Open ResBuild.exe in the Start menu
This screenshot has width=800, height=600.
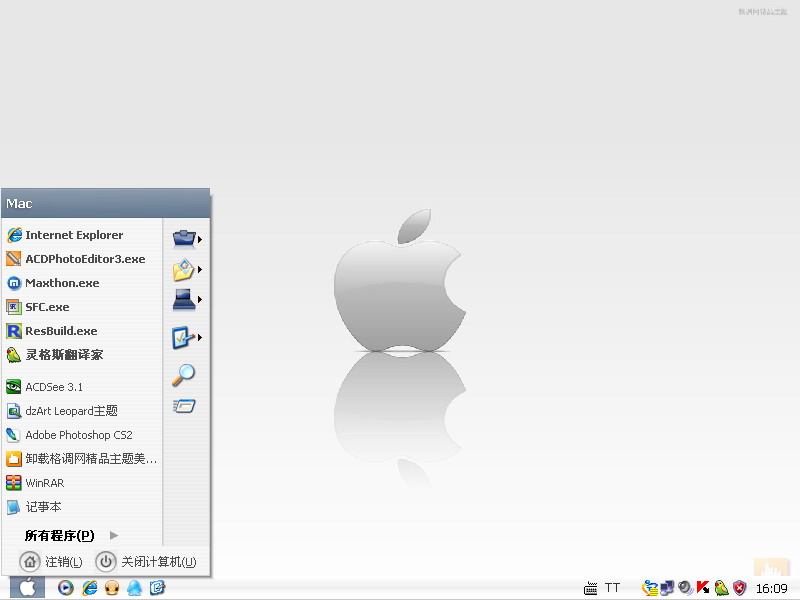82,331
